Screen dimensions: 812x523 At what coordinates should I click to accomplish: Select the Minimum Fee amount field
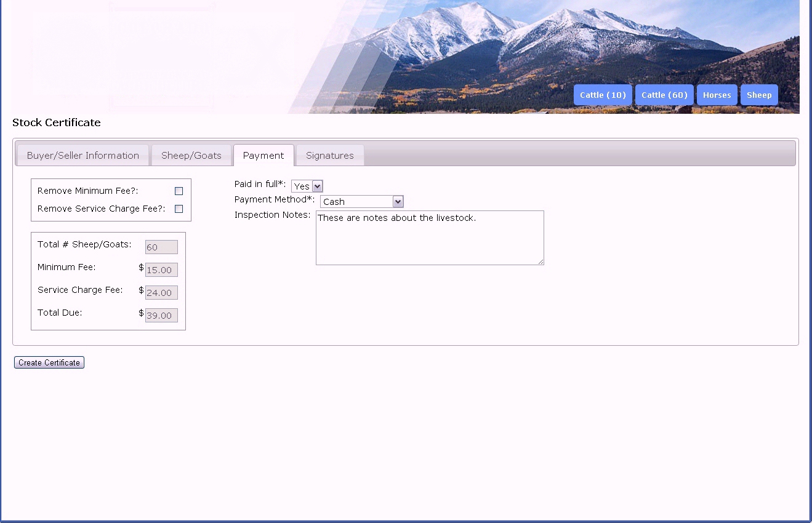pos(161,270)
